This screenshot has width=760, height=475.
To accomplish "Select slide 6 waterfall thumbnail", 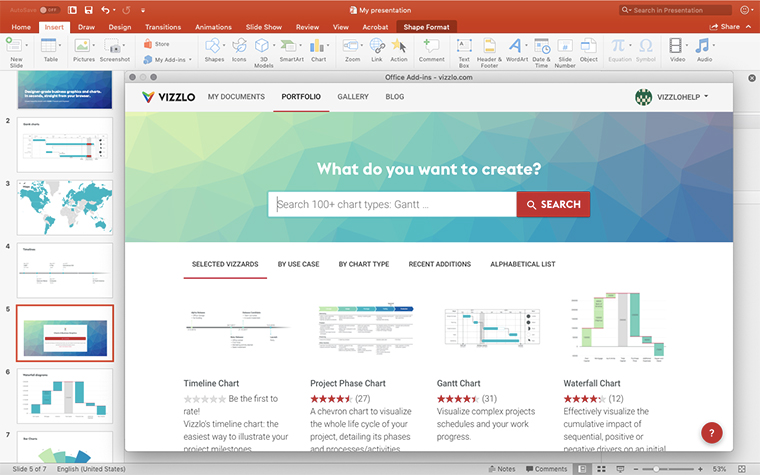I will pos(65,396).
